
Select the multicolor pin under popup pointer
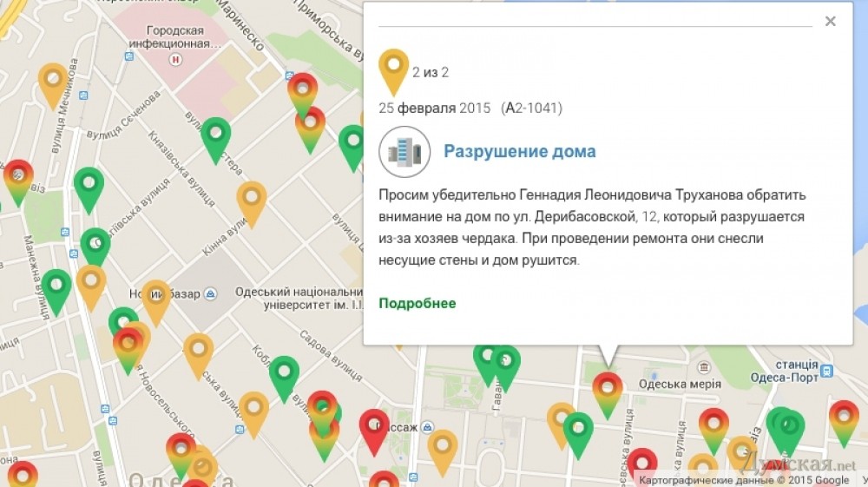[x=607, y=390]
